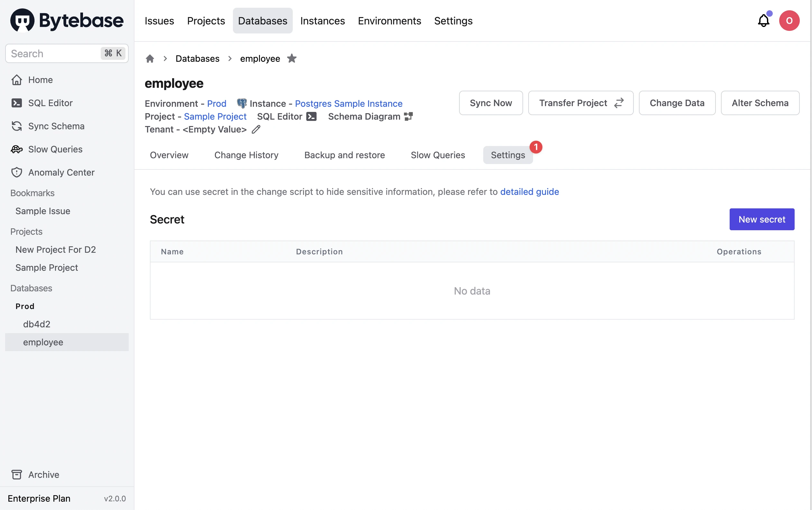
Task: Open Postgres Sample Instance link
Action: point(349,103)
